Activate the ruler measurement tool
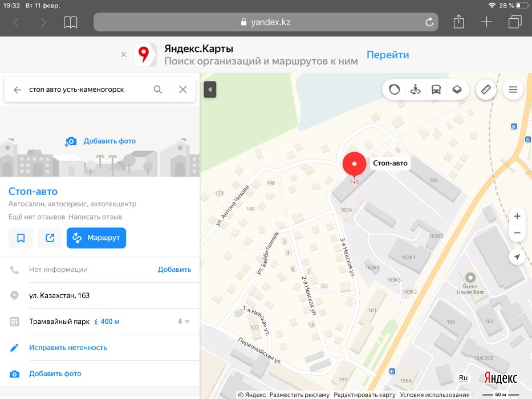Image resolution: width=532 pixels, height=399 pixels. pos(486,89)
